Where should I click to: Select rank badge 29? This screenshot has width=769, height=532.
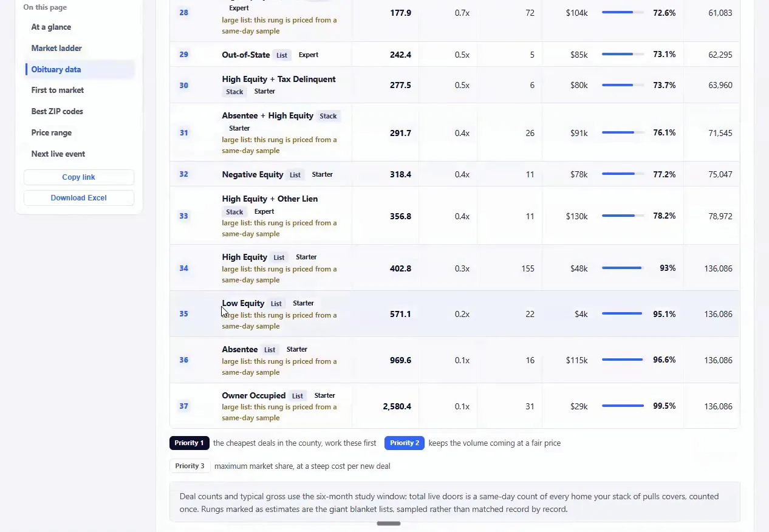point(183,55)
